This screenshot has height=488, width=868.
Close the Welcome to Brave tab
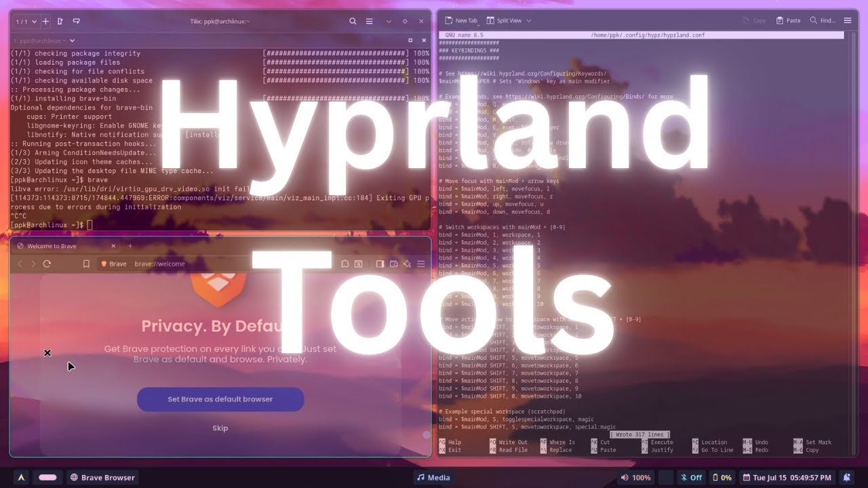click(x=113, y=246)
